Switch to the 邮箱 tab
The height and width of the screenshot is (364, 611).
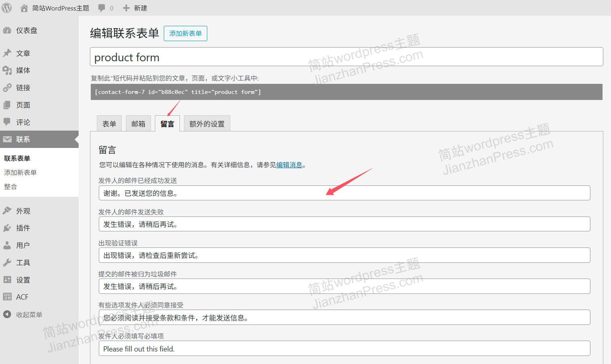coord(138,123)
